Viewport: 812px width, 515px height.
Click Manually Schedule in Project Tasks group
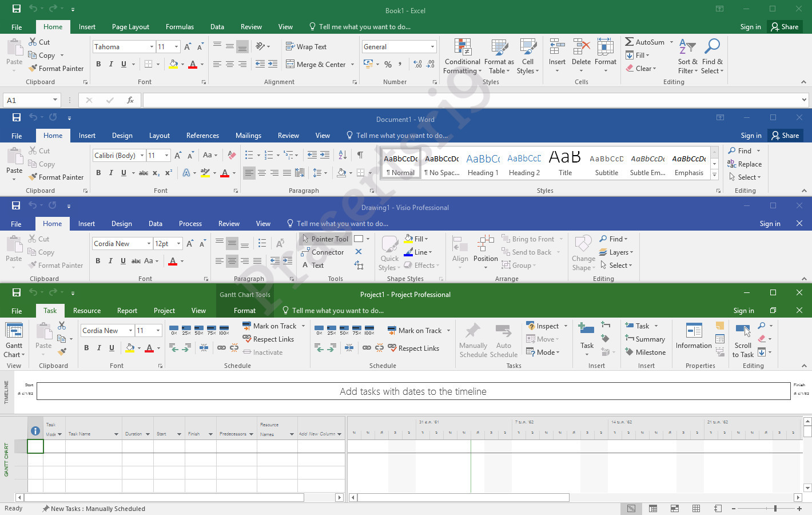473,340
